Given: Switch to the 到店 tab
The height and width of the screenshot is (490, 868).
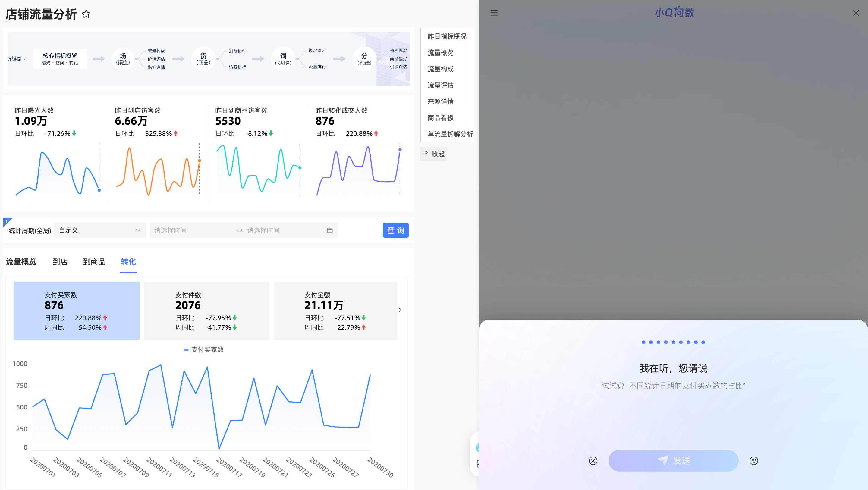Looking at the screenshot, I should (x=60, y=262).
